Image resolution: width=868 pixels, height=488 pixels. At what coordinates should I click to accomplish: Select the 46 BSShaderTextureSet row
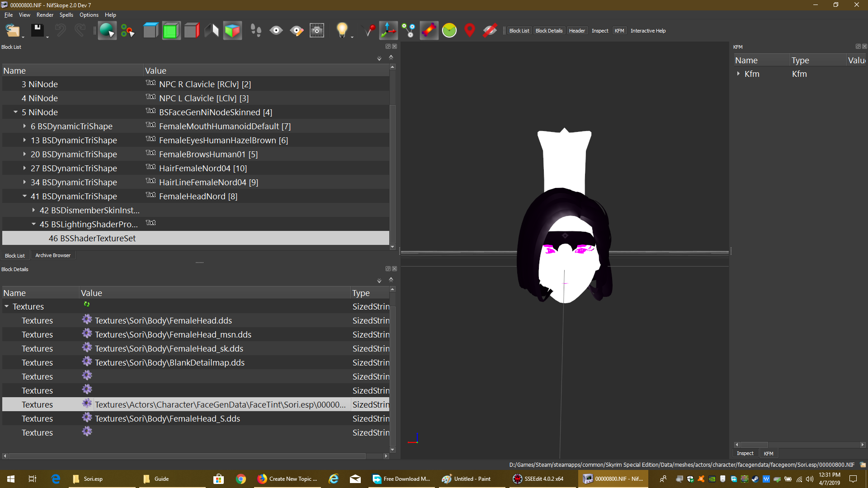[x=195, y=238]
